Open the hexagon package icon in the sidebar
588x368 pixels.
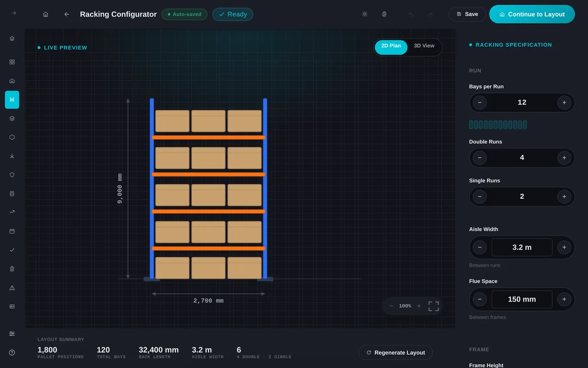(12, 137)
